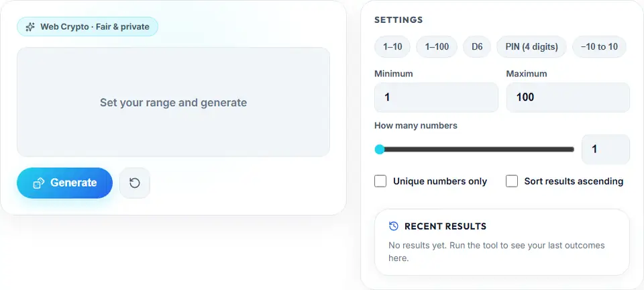The image size is (644, 290).
Task: Click the history clock icon by Recent Results
Action: [394, 226]
